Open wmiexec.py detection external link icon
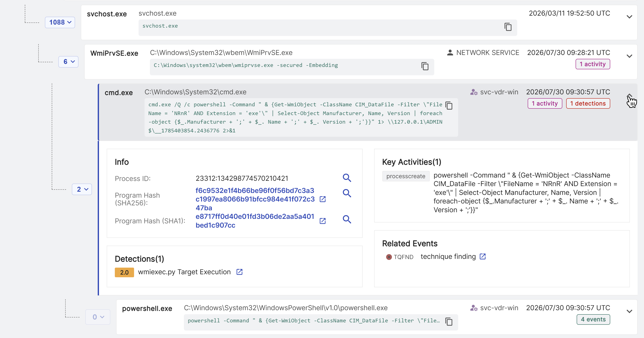Screen dimensions: 644x338 coord(239,272)
